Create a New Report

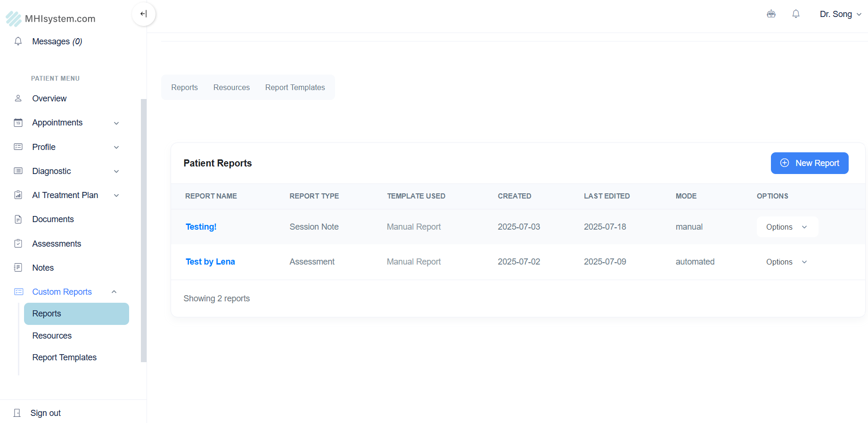click(x=809, y=163)
